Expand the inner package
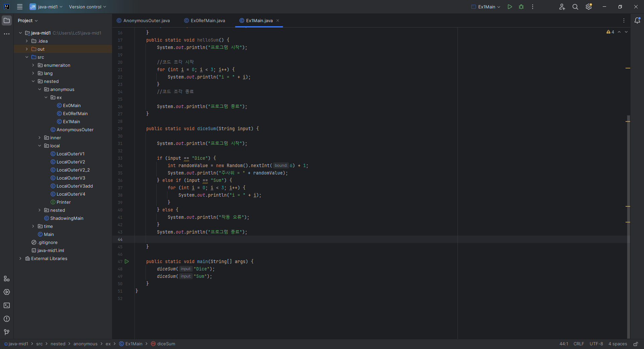 [x=40, y=138]
